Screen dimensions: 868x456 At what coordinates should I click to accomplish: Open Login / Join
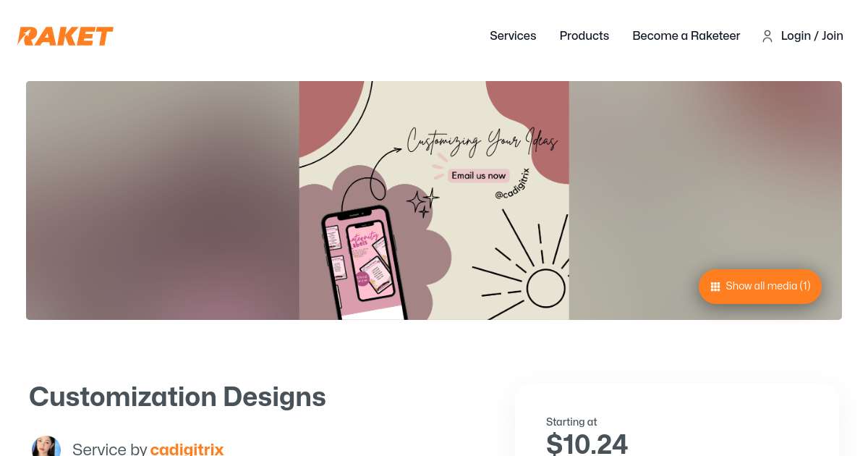(812, 36)
